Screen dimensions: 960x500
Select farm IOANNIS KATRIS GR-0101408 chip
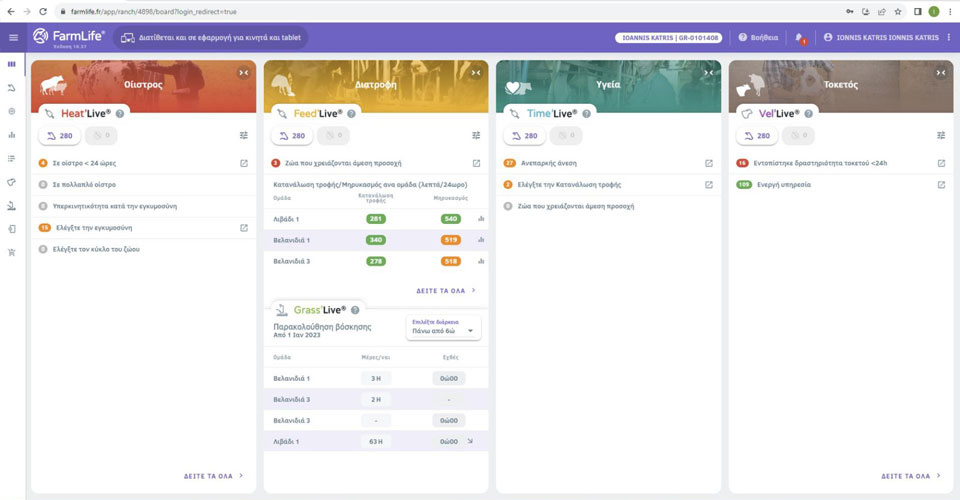[x=669, y=37]
